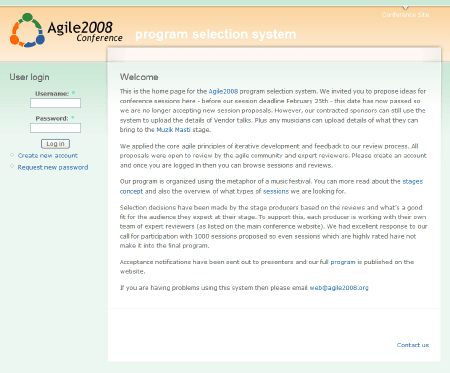Screen dimensions: 450x373
Task: Click the Username label
Action: 52,94
